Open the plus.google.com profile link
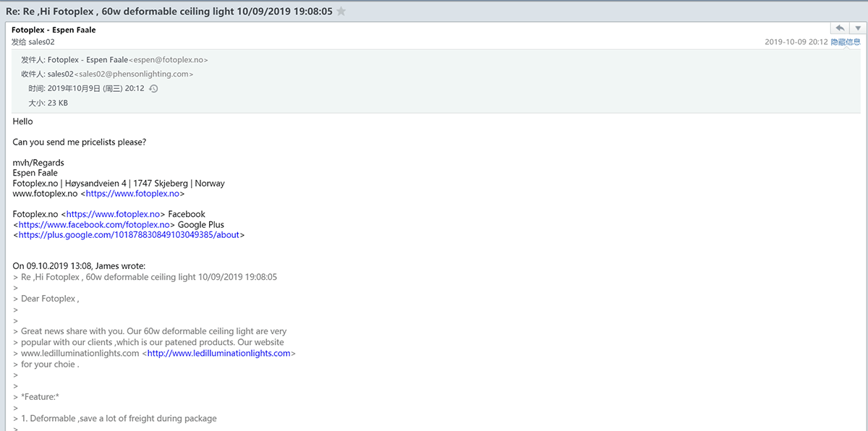 (x=129, y=235)
